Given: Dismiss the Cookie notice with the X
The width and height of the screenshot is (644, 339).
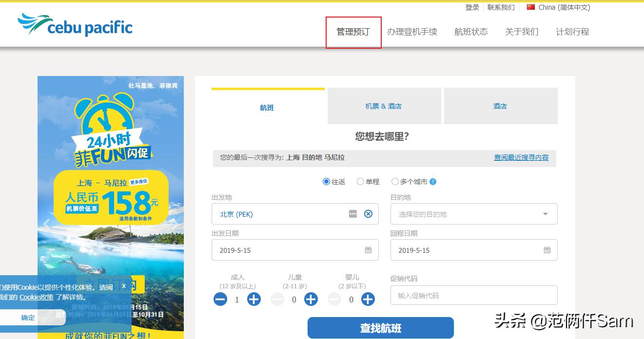Looking at the screenshot, I should point(124,286).
